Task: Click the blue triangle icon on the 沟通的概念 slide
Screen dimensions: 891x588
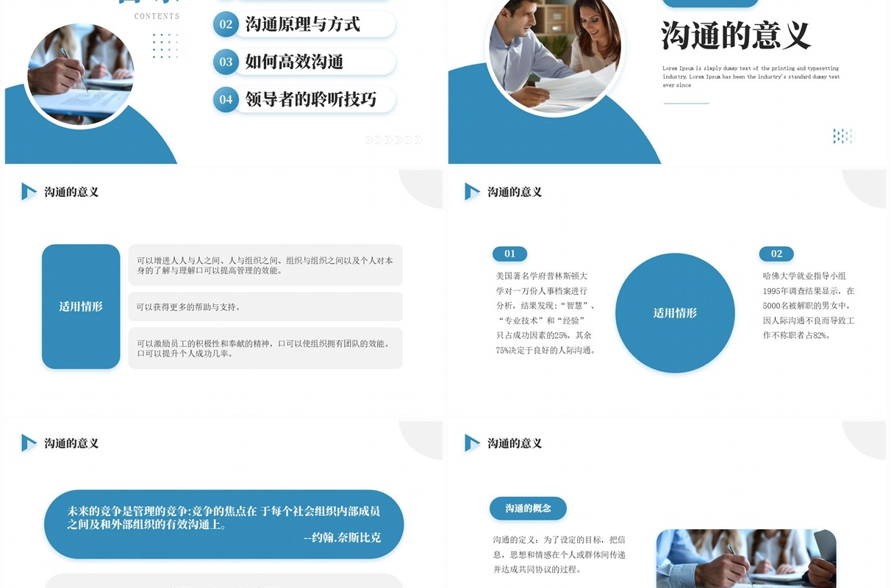Action: click(472, 443)
